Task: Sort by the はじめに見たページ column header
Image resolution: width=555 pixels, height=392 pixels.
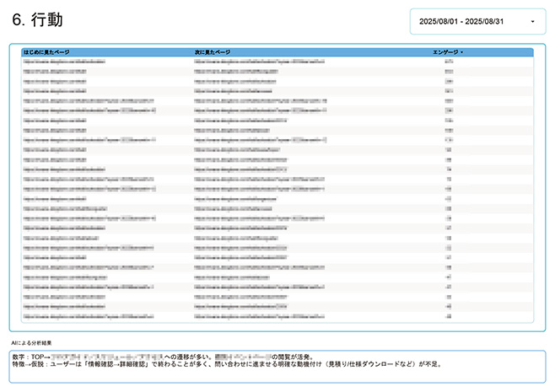Action: tap(47, 52)
